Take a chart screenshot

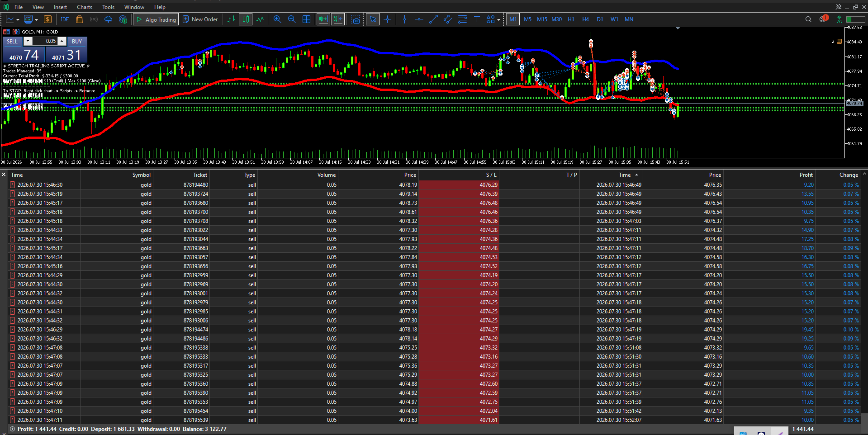point(356,19)
